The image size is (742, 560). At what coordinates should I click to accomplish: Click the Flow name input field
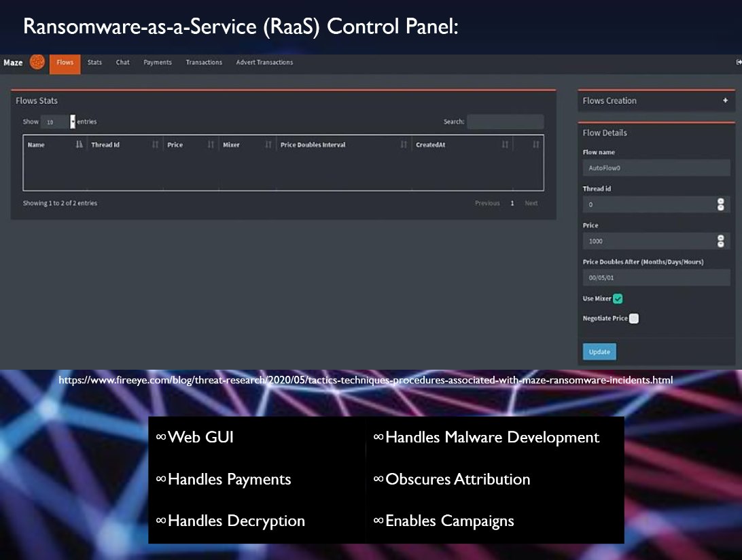(x=656, y=168)
